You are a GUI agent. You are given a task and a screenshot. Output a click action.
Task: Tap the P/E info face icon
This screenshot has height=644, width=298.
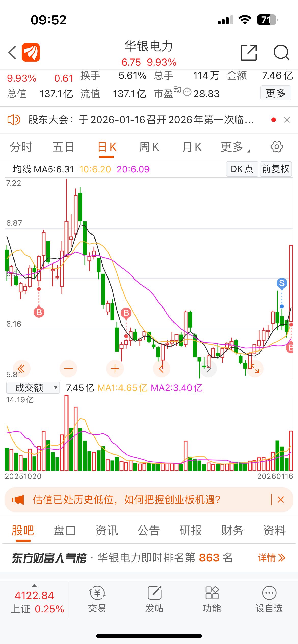pos(187,92)
